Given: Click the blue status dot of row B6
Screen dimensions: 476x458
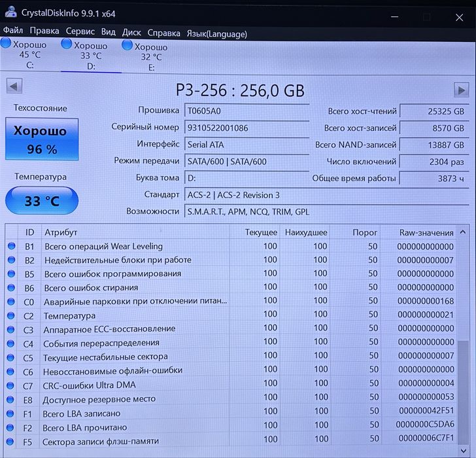Looking at the screenshot, I should coord(11,287).
